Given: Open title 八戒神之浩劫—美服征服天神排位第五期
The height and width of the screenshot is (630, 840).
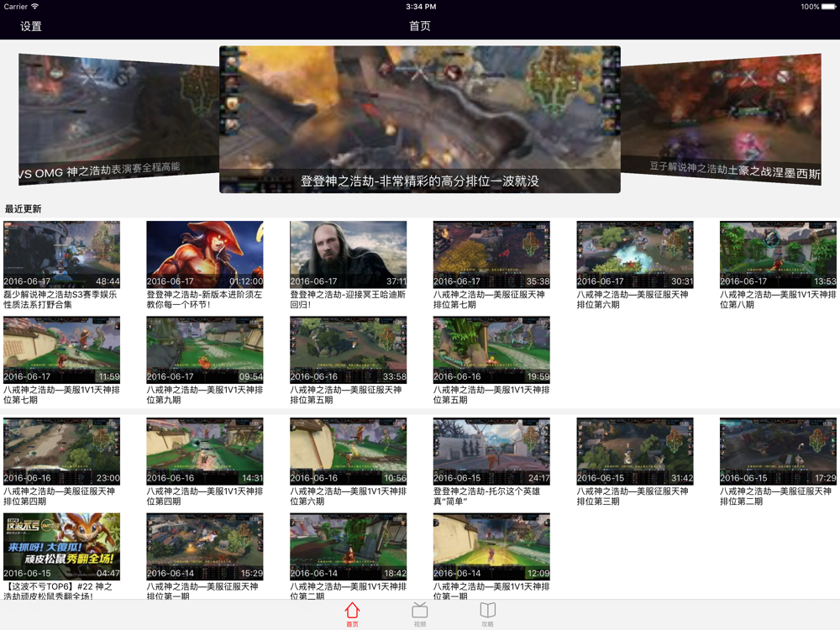Looking at the screenshot, I should (345, 395).
